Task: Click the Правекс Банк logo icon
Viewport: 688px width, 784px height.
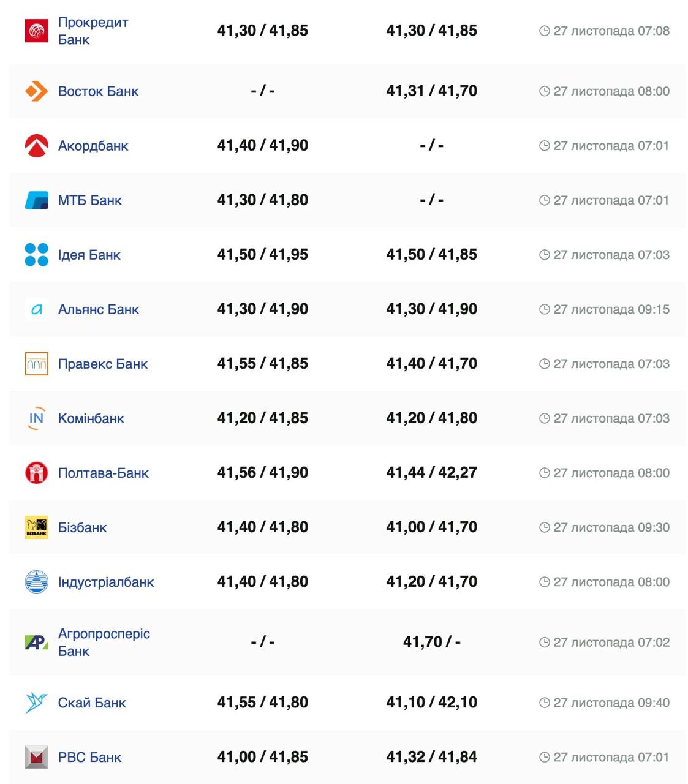Action: pos(36,364)
